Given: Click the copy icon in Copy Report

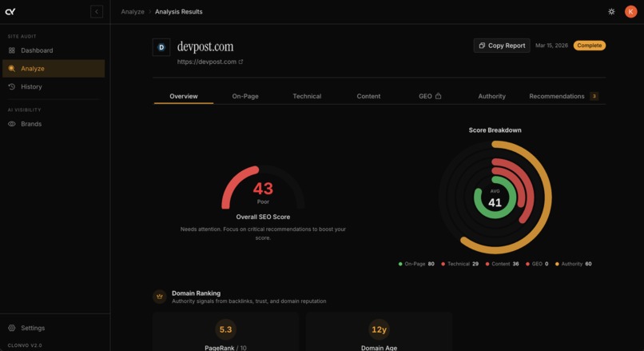Looking at the screenshot, I should coord(482,46).
